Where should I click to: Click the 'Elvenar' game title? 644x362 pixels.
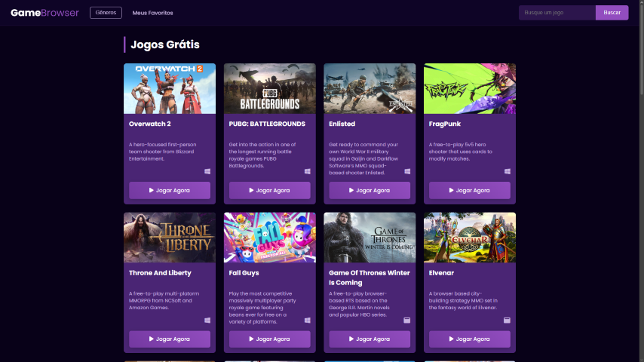[441, 273]
